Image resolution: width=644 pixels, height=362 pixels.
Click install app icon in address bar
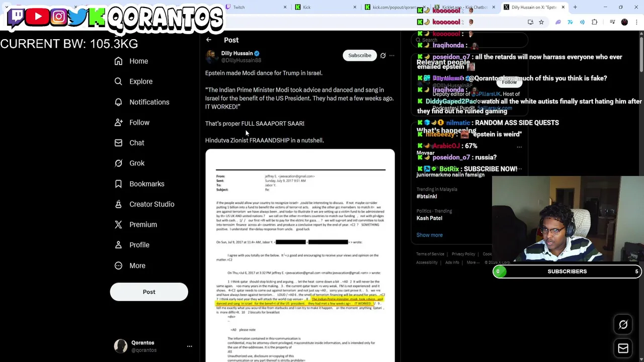click(530, 22)
